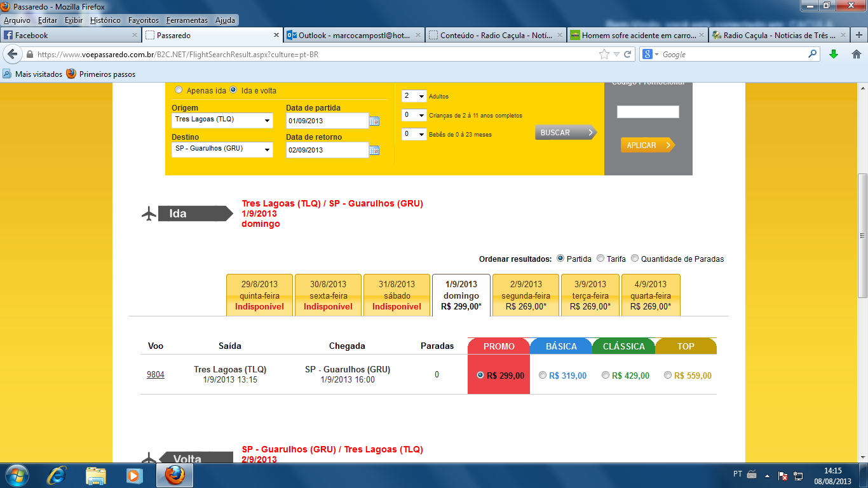Image resolution: width=868 pixels, height=488 pixels.
Task: Select the Ida e volta radio button
Action: [x=234, y=90]
